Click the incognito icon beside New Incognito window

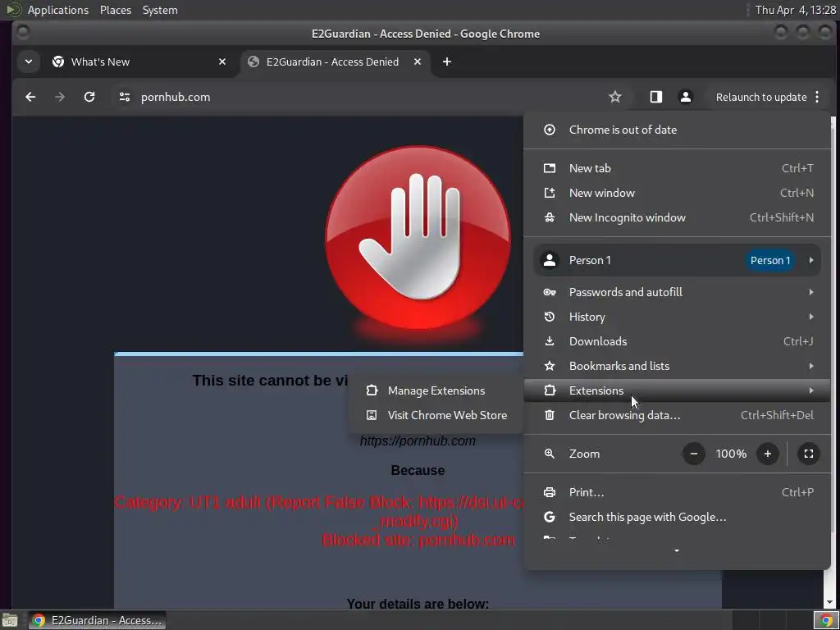coord(550,217)
